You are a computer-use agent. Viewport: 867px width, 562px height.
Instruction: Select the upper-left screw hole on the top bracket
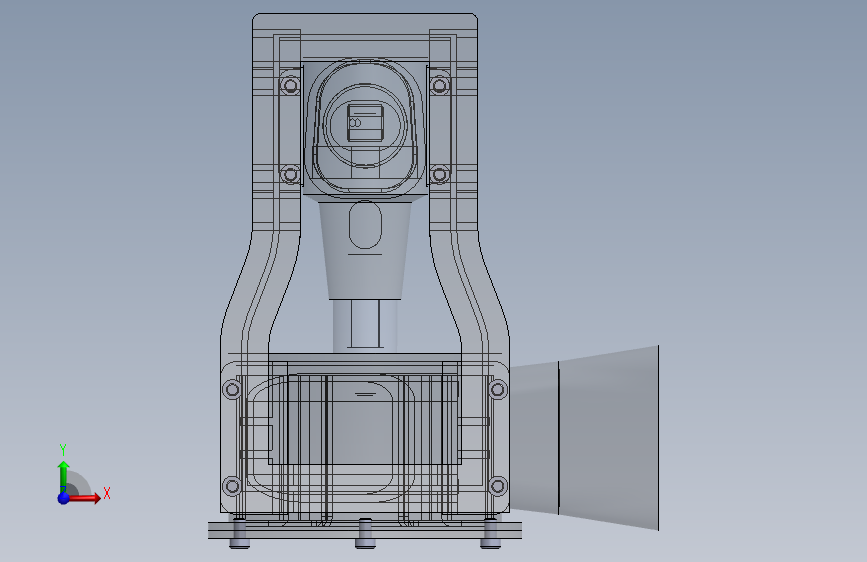tap(290, 86)
